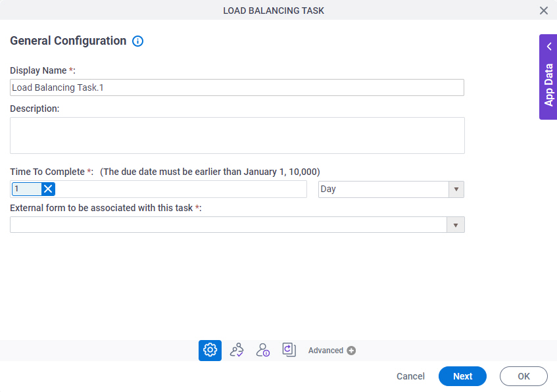Clear the Time To Complete value with X
Viewport: 557px width, 392px height.
pyautogui.click(x=48, y=189)
